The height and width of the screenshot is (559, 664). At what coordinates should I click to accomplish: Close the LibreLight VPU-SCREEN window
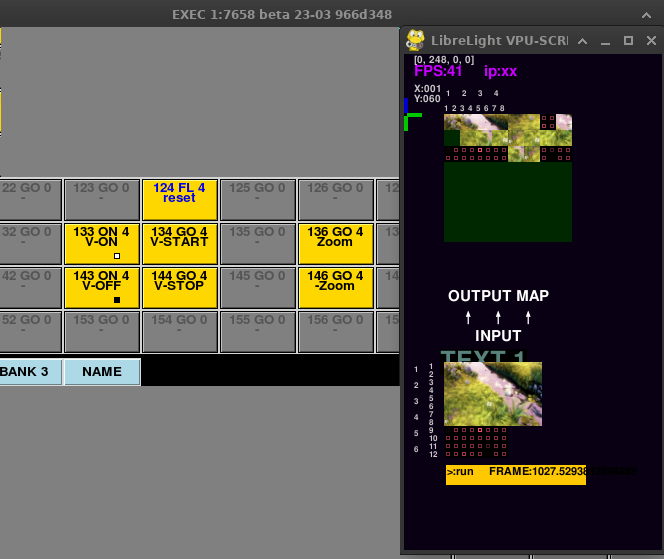click(x=650, y=41)
